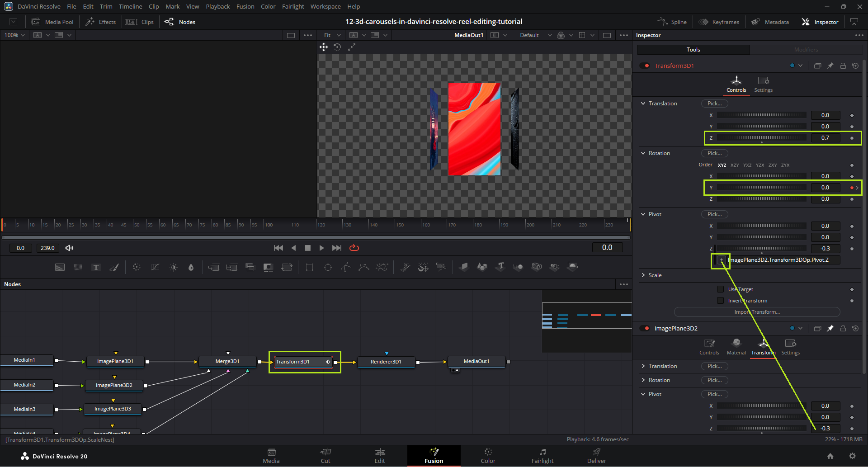The height and width of the screenshot is (467, 868).
Task: Select the Rectangle mask tool
Action: (x=310, y=267)
